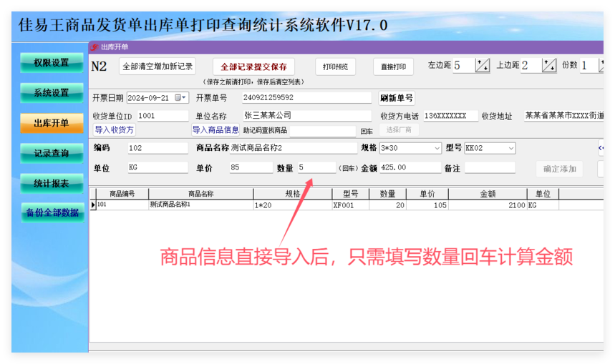Click 全部清空增加新记录 button
Image resolution: width=615 pixels, height=364 pixels.
coord(158,67)
